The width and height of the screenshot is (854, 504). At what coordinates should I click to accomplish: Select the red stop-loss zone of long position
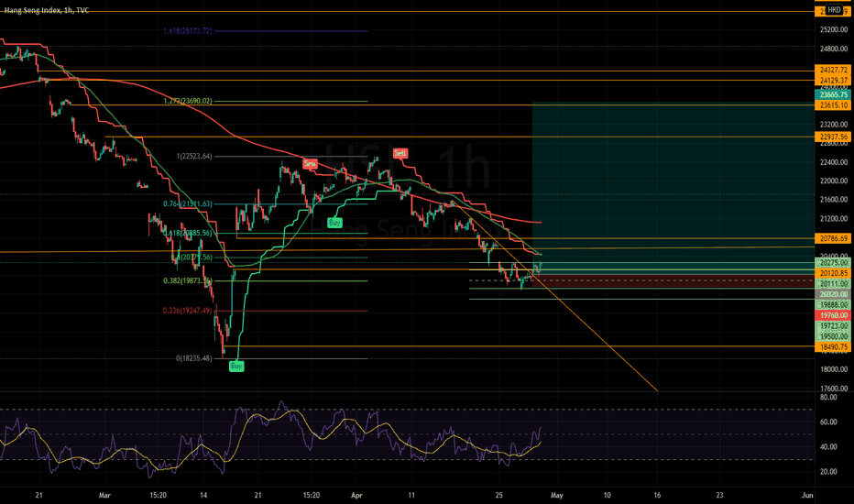pyautogui.click(x=673, y=281)
